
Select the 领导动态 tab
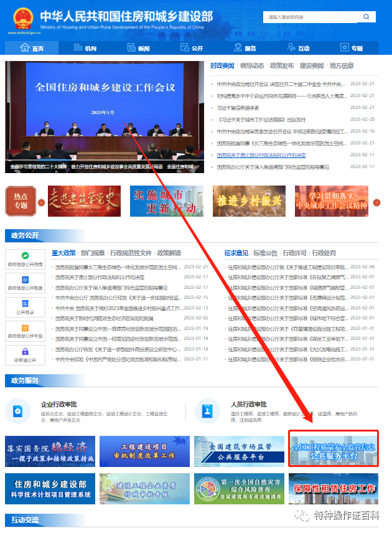tap(252, 65)
